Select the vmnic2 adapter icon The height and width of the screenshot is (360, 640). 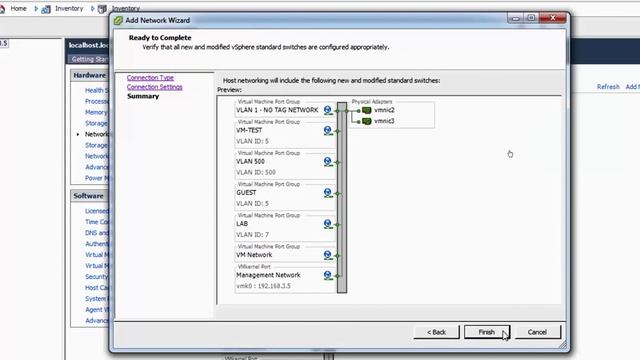[367, 110]
